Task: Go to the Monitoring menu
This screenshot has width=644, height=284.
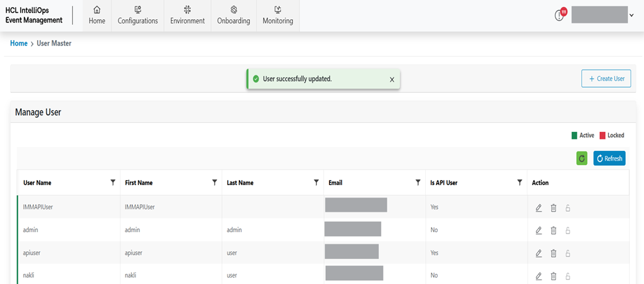Action: coord(278,15)
